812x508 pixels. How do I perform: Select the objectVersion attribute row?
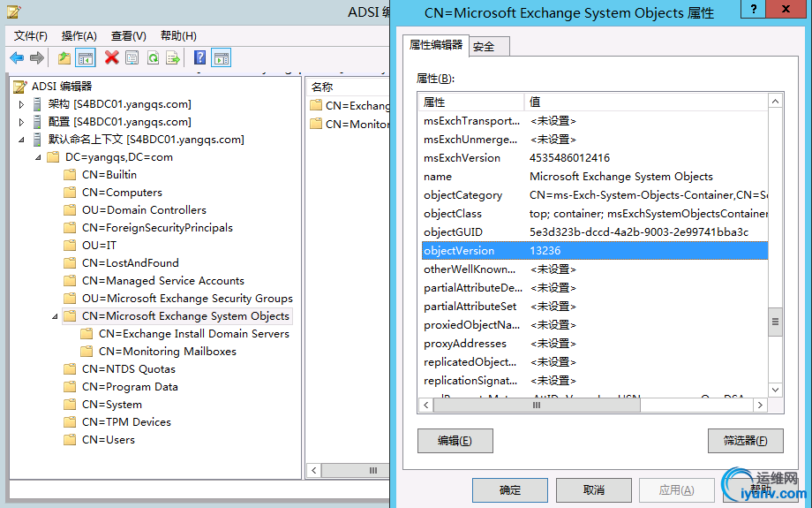pyautogui.click(x=595, y=251)
